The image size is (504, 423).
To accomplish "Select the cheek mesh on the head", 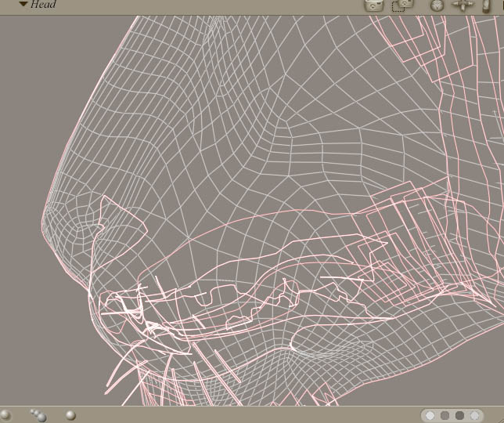I will (x=313, y=157).
